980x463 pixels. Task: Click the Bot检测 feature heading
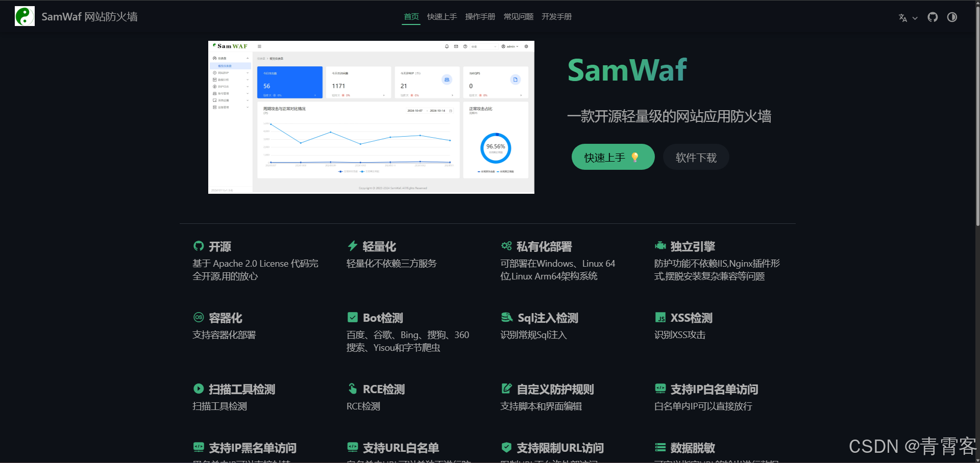383,318
